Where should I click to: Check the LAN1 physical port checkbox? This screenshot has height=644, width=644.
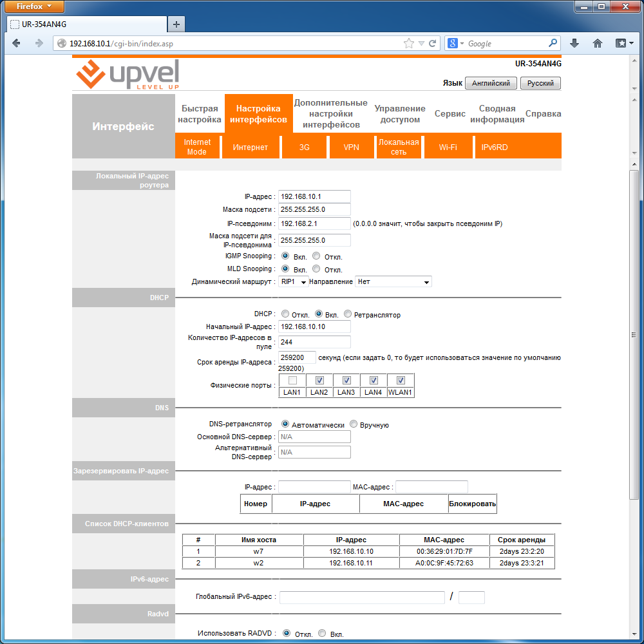pyautogui.click(x=292, y=381)
